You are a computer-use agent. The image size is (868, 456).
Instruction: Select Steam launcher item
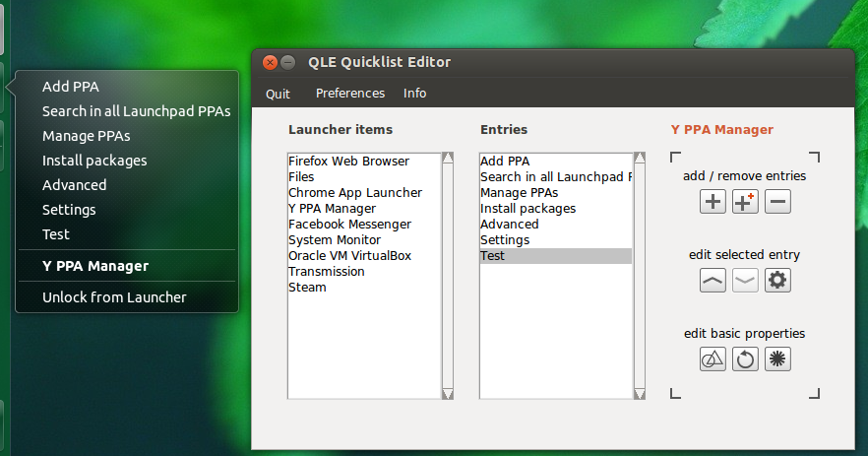364,288
